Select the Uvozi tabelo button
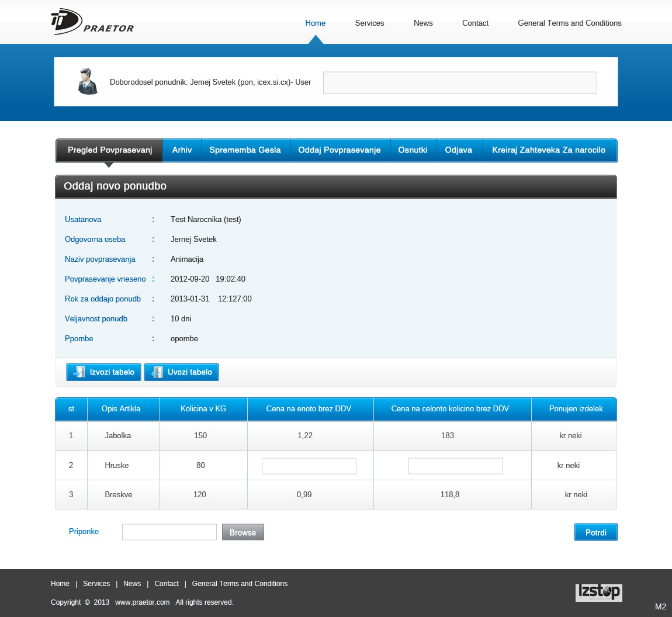This screenshot has width=672, height=617. click(x=181, y=372)
